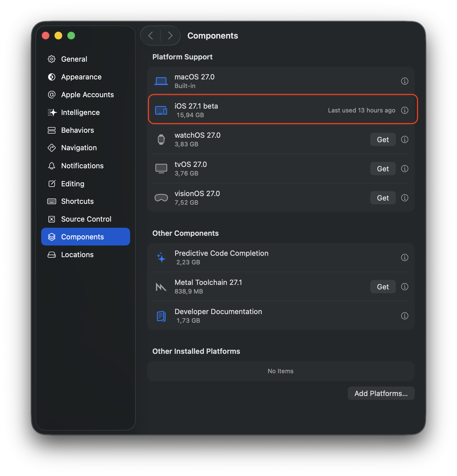Show info for Metal Toolchain 27.1

(x=405, y=287)
